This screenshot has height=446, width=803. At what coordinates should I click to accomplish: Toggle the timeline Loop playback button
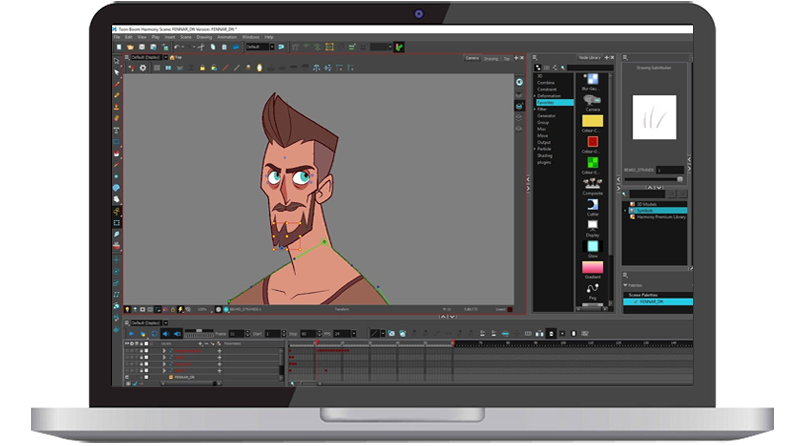154,334
